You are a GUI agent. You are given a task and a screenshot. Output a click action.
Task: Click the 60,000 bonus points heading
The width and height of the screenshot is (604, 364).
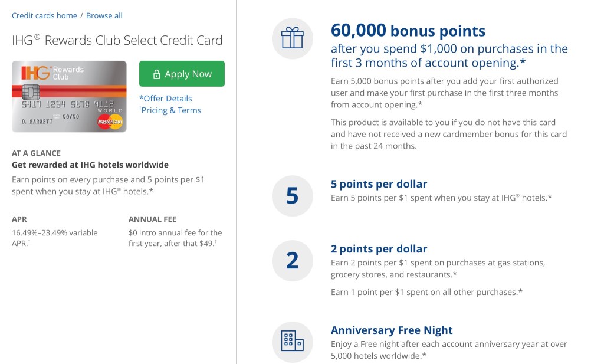408,30
